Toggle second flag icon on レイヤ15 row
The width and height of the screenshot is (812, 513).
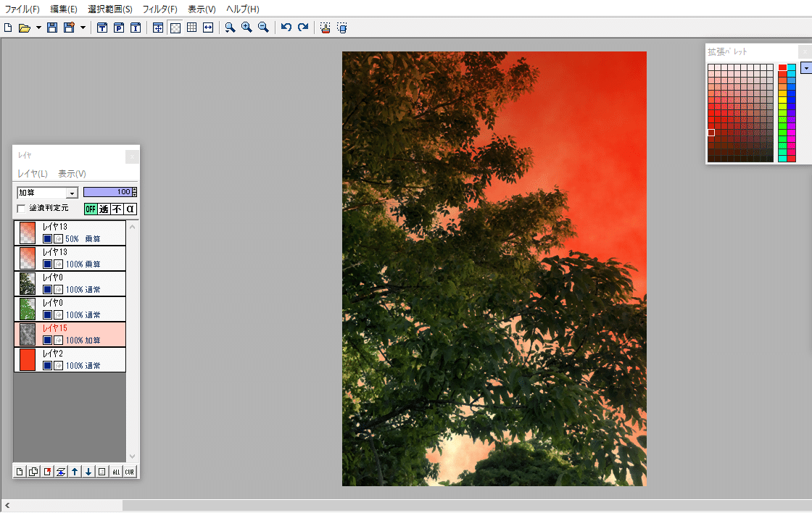pos(59,340)
